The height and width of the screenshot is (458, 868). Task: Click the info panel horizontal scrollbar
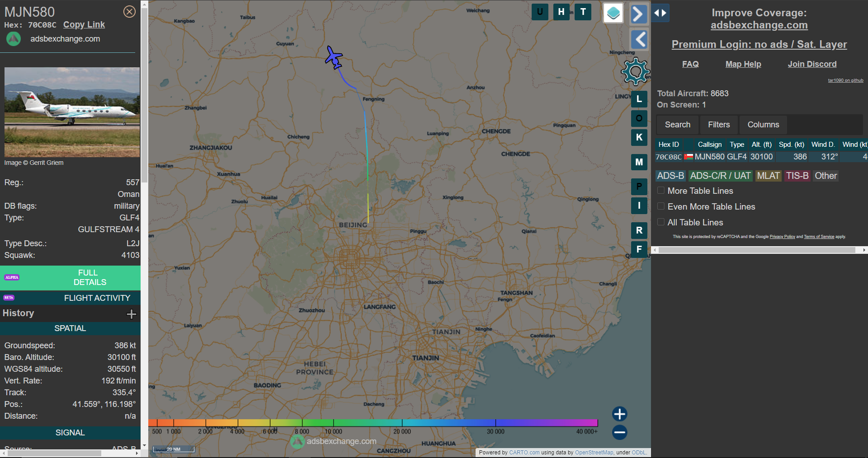pyautogui.click(x=54, y=453)
